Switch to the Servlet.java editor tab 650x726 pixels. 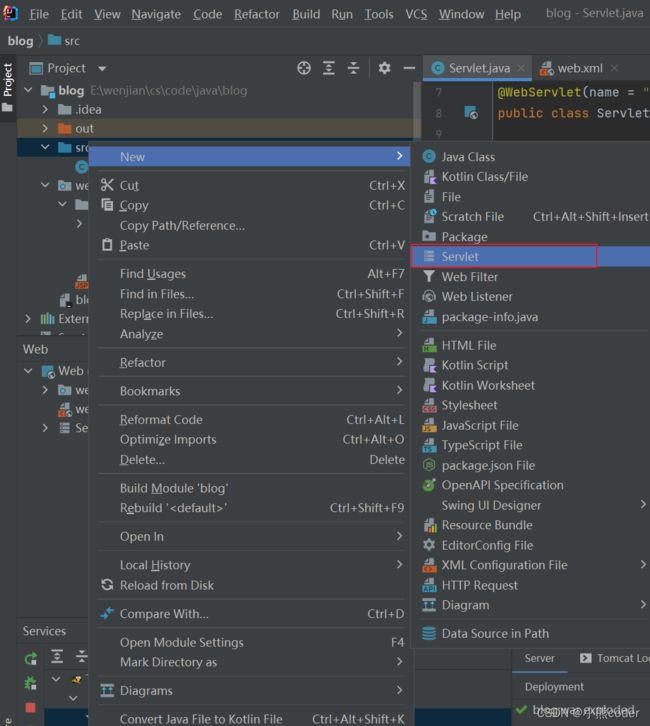click(479, 69)
